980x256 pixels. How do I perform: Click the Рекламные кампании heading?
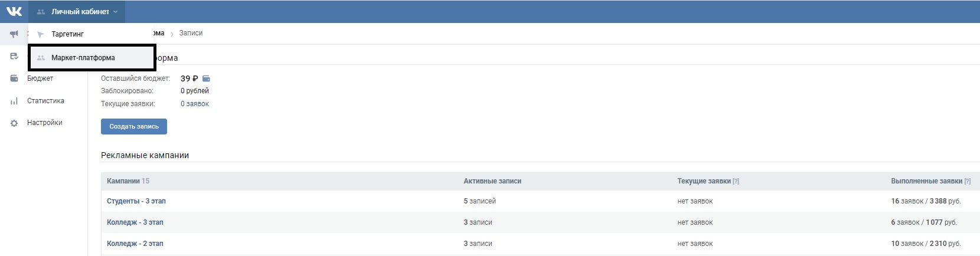point(145,155)
